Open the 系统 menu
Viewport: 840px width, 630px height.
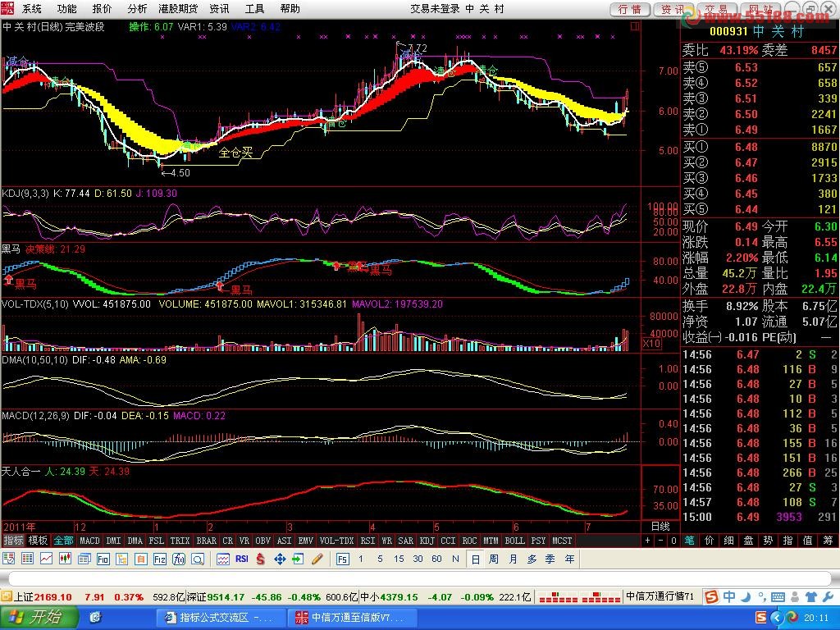coord(32,8)
